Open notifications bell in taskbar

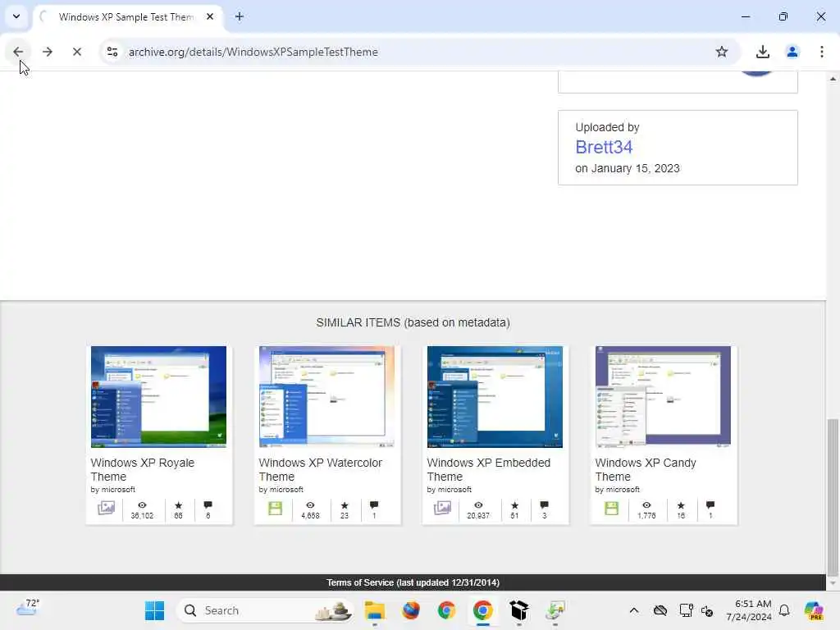pos(784,610)
